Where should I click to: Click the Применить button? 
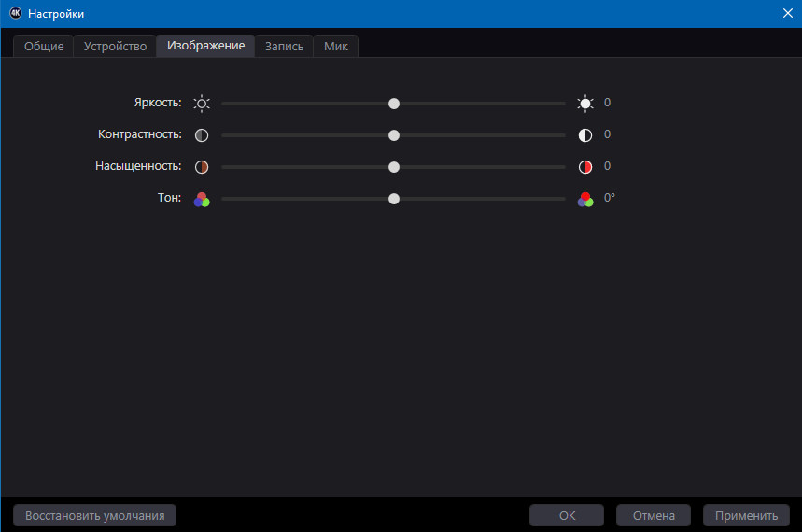click(x=746, y=515)
